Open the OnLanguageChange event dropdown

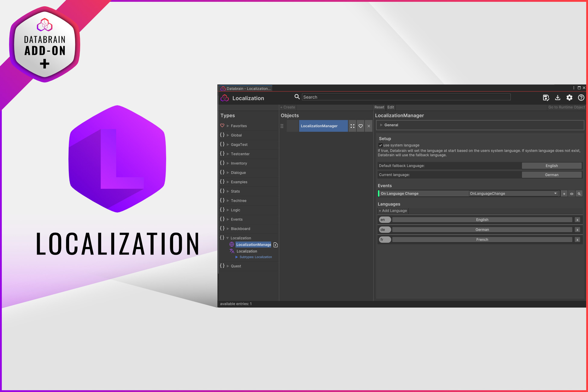pyautogui.click(x=555, y=193)
